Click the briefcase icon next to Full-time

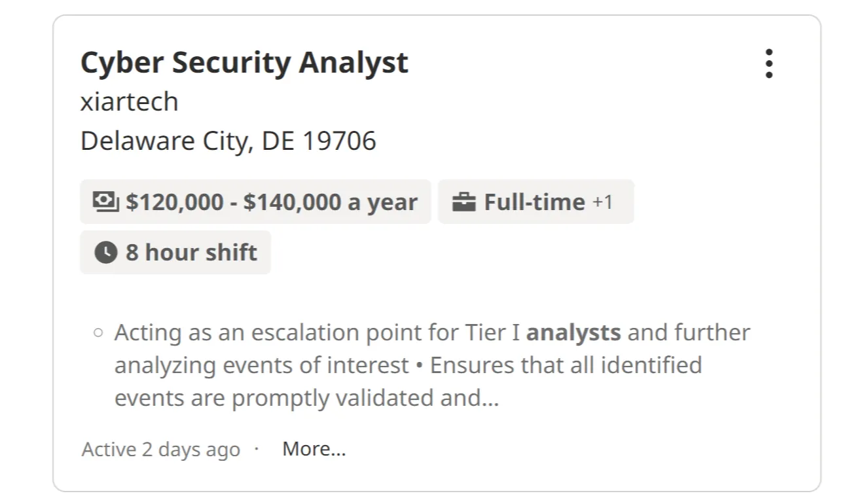pos(463,202)
